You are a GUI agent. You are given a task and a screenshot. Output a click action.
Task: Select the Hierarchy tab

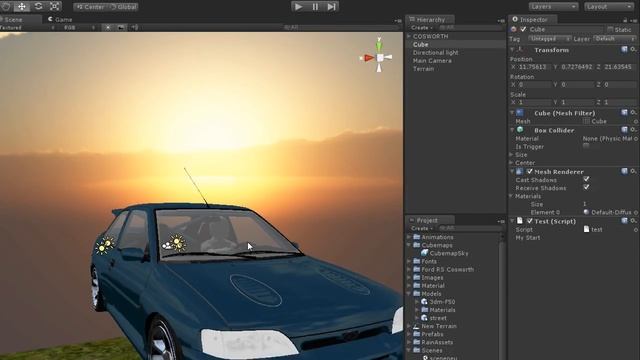429,19
